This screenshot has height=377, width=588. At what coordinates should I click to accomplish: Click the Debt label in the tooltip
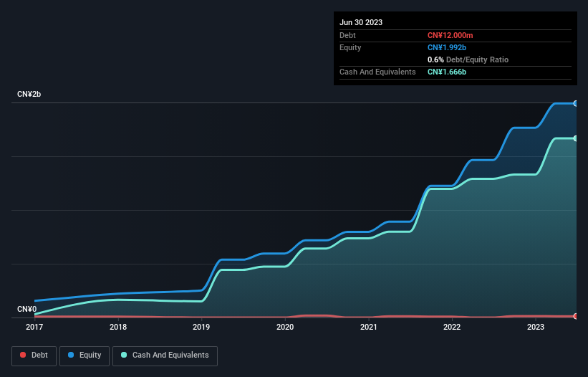point(347,35)
